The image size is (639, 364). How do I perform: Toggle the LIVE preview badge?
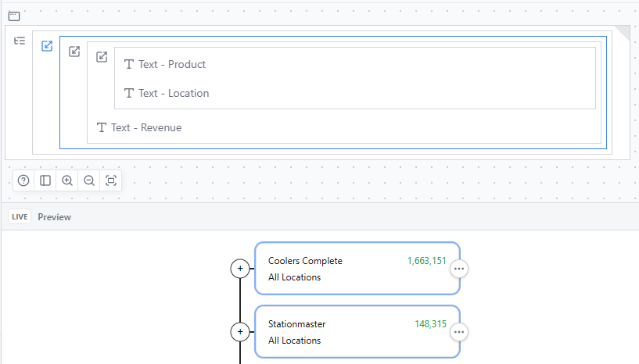(20, 217)
